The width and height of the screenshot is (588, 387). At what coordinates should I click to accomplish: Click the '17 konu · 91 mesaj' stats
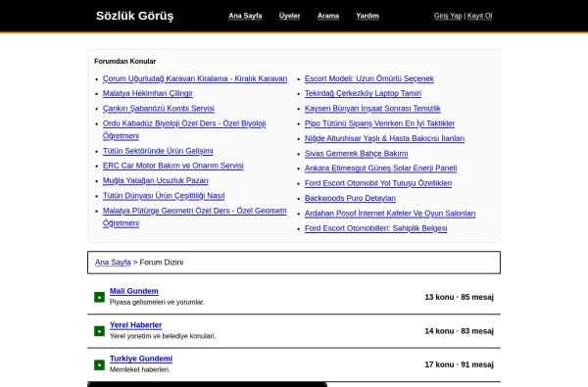pyautogui.click(x=459, y=364)
